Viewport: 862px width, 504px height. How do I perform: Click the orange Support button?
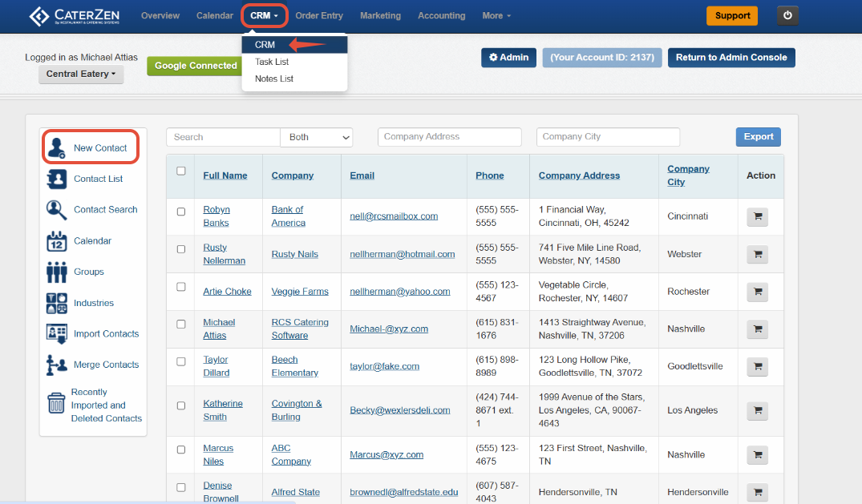pyautogui.click(x=732, y=15)
